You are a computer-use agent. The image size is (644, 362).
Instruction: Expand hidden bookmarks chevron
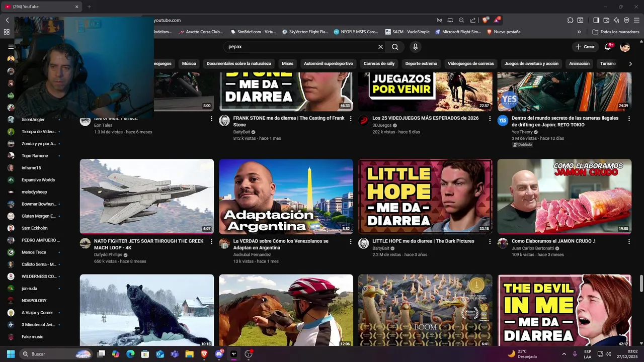(579, 32)
